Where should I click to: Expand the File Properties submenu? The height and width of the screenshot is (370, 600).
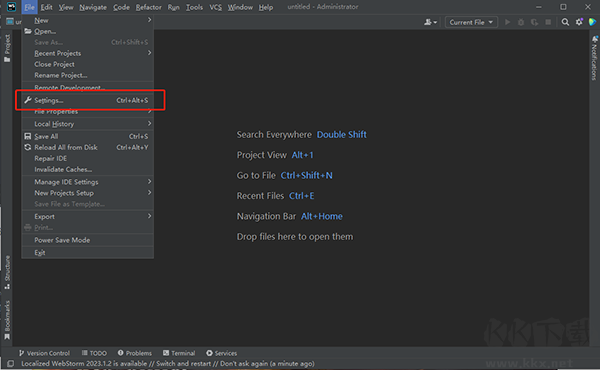[x=88, y=111]
